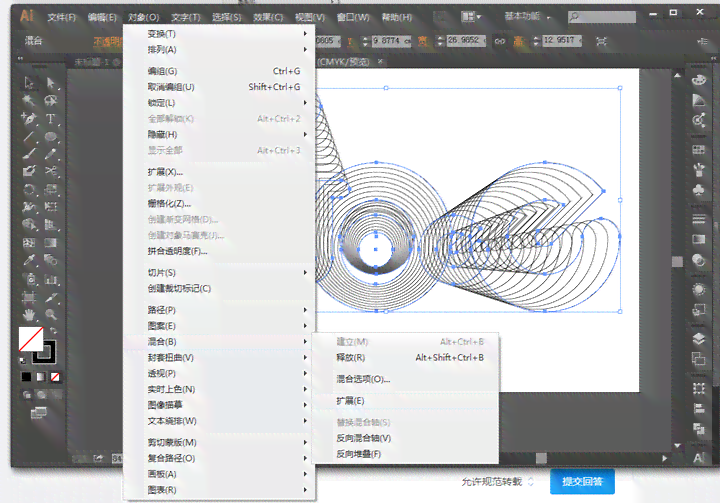This screenshot has height=503, width=720.
Task: Choose 扩展(E) in the blend submenu
Action: 405,401
